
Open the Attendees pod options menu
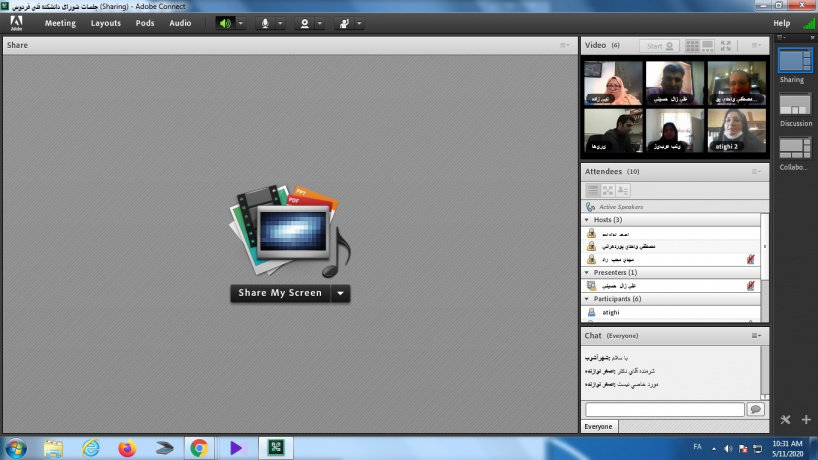tap(757, 171)
